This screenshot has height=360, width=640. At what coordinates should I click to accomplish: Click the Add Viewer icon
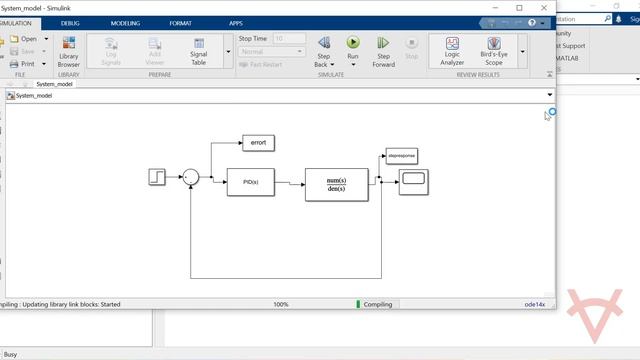(x=155, y=44)
